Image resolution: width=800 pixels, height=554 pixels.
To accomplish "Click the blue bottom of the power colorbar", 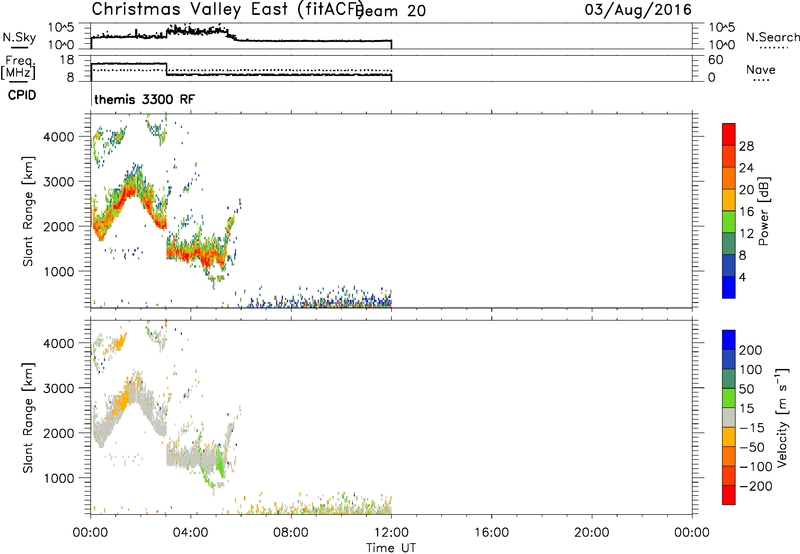I will point(729,287).
